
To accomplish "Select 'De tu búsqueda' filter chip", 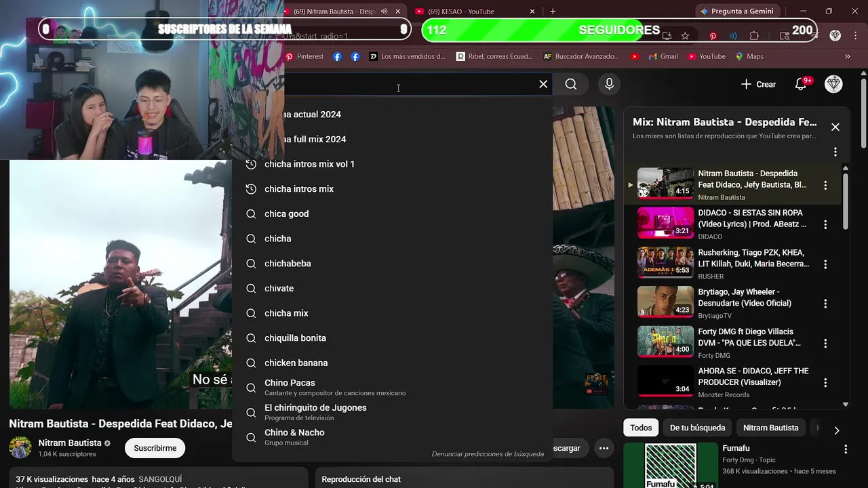I will [697, 428].
